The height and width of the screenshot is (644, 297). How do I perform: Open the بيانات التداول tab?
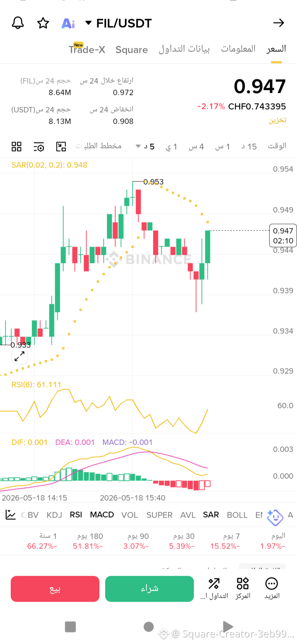tap(184, 49)
